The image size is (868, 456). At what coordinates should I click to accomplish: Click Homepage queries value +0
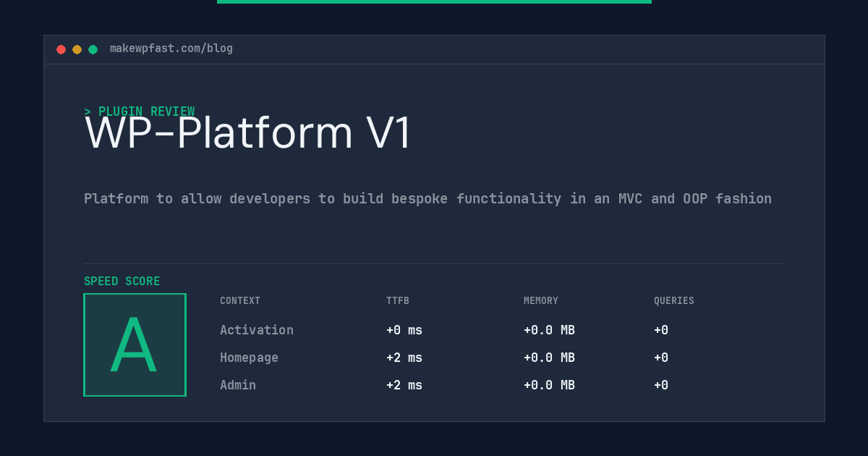tap(661, 358)
